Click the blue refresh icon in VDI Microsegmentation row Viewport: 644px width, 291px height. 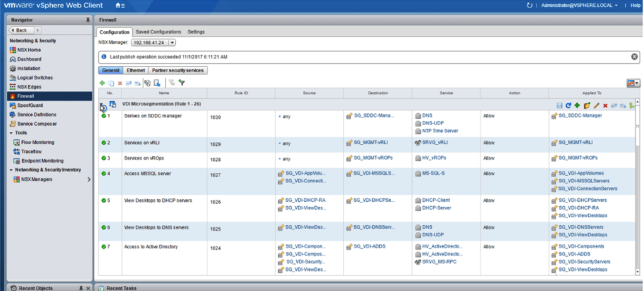(x=569, y=106)
